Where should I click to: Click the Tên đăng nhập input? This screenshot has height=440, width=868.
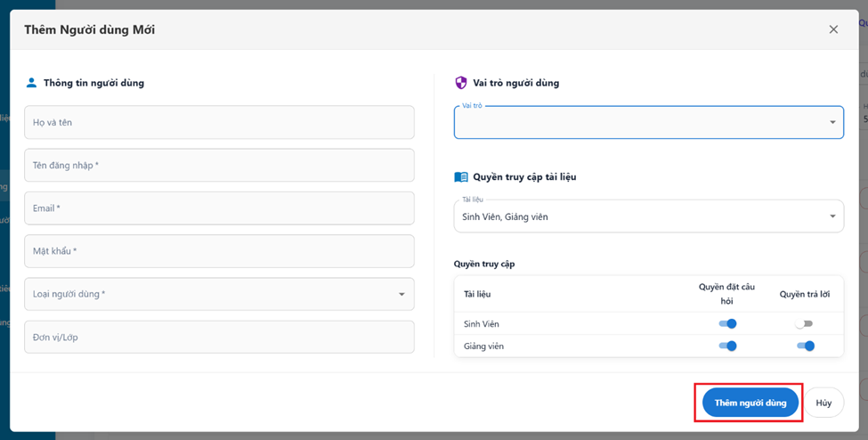coord(219,166)
